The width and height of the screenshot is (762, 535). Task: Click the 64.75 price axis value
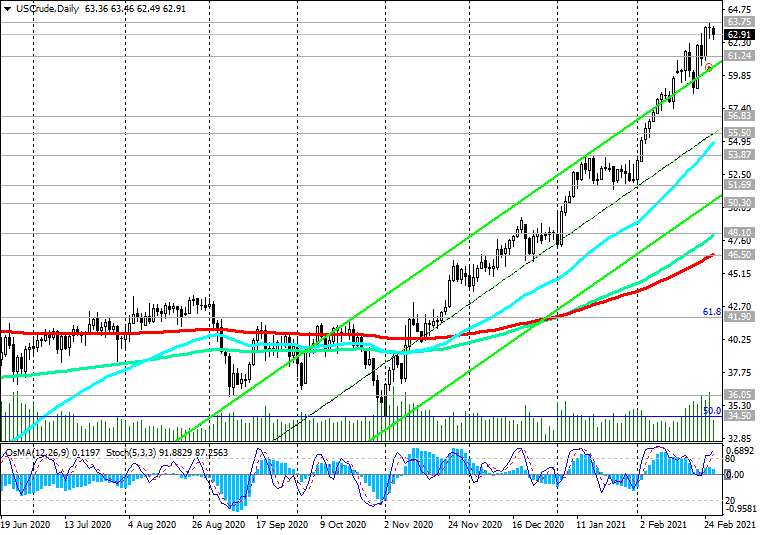click(739, 10)
